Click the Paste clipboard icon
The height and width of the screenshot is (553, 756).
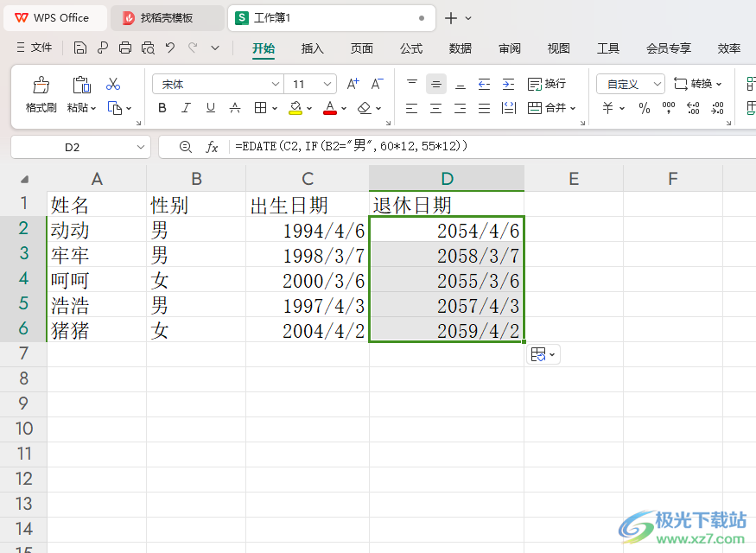(81, 85)
